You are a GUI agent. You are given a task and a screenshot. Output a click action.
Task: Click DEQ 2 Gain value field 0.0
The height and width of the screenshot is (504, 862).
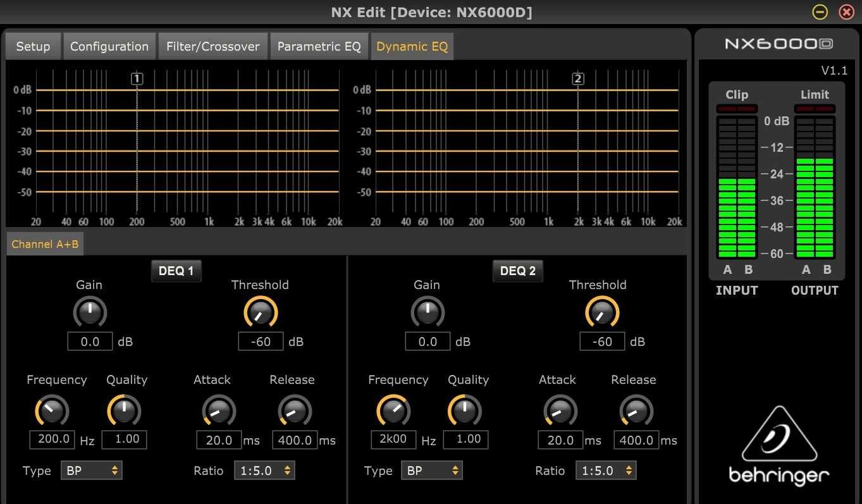(428, 341)
